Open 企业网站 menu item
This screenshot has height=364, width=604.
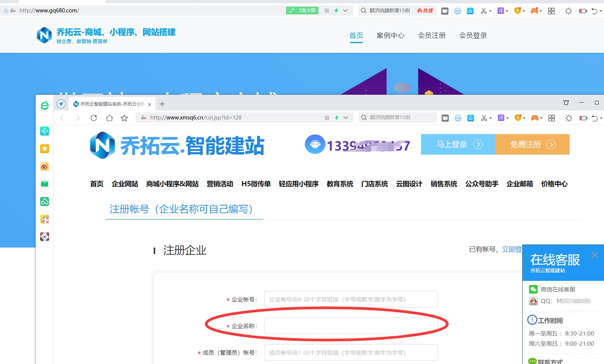[125, 184]
